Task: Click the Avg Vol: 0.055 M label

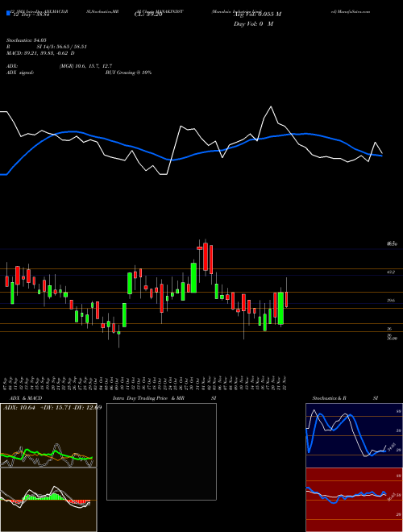Action: click(258, 15)
